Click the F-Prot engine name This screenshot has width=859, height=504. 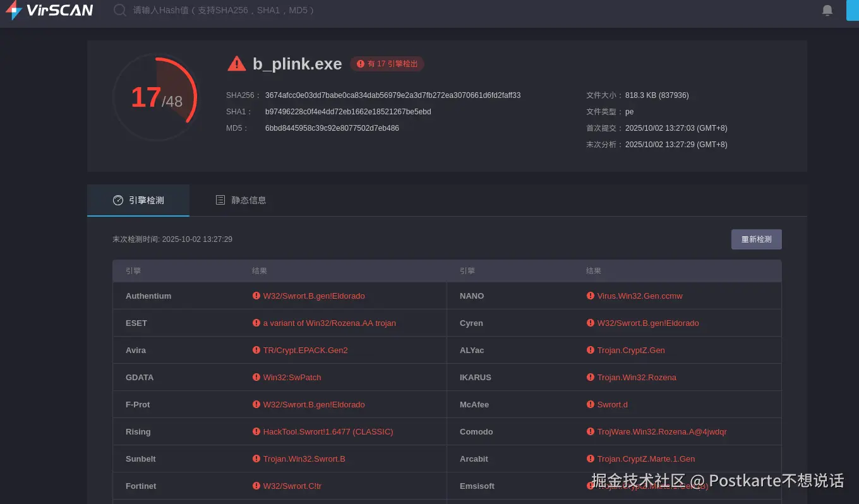pyautogui.click(x=138, y=404)
